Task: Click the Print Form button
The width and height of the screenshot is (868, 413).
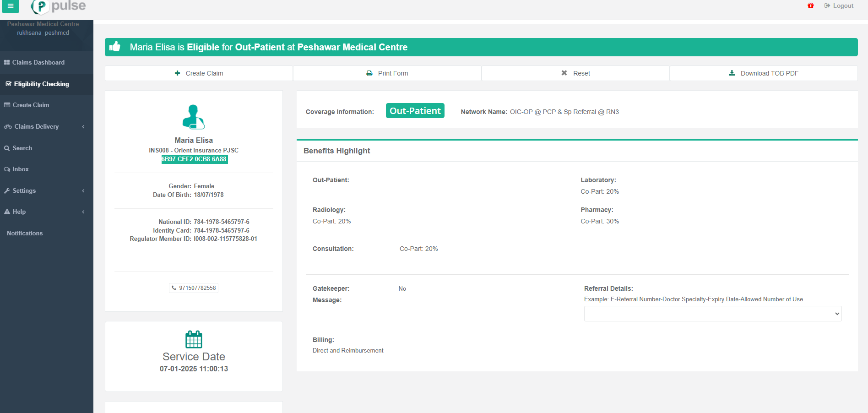Action: click(x=387, y=73)
